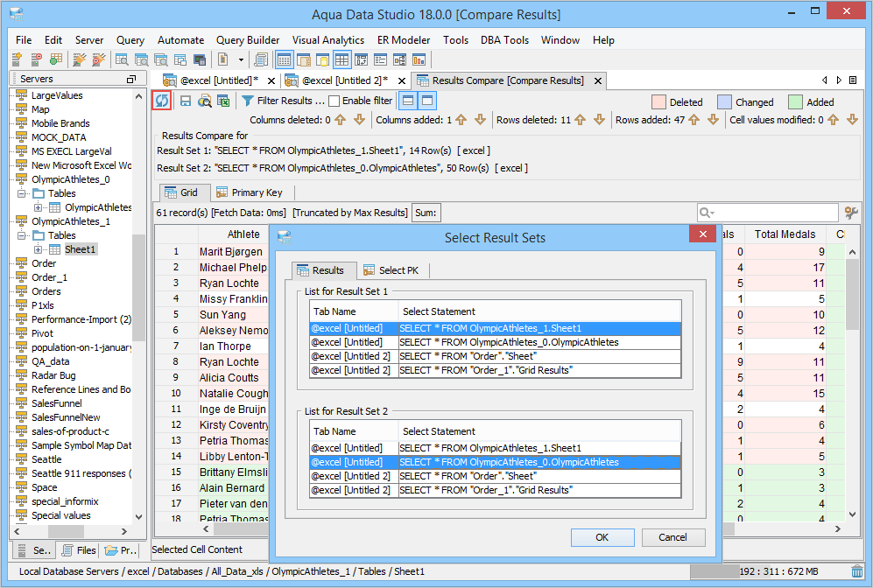Open the Query Builder menu
This screenshot has width=873, height=588.
pyautogui.click(x=248, y=40)
